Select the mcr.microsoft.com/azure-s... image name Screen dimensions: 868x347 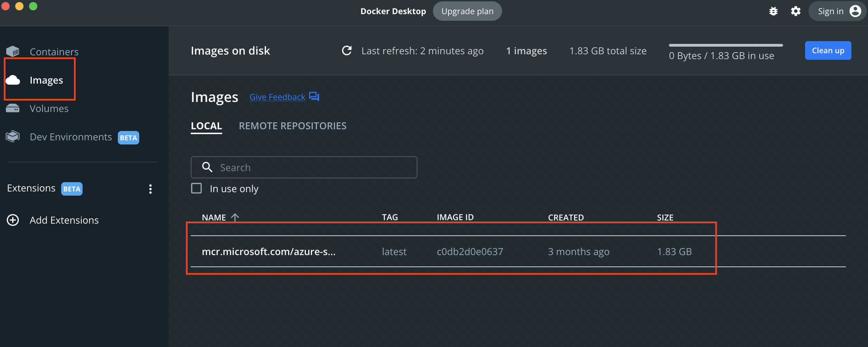(x=268, y=252)
